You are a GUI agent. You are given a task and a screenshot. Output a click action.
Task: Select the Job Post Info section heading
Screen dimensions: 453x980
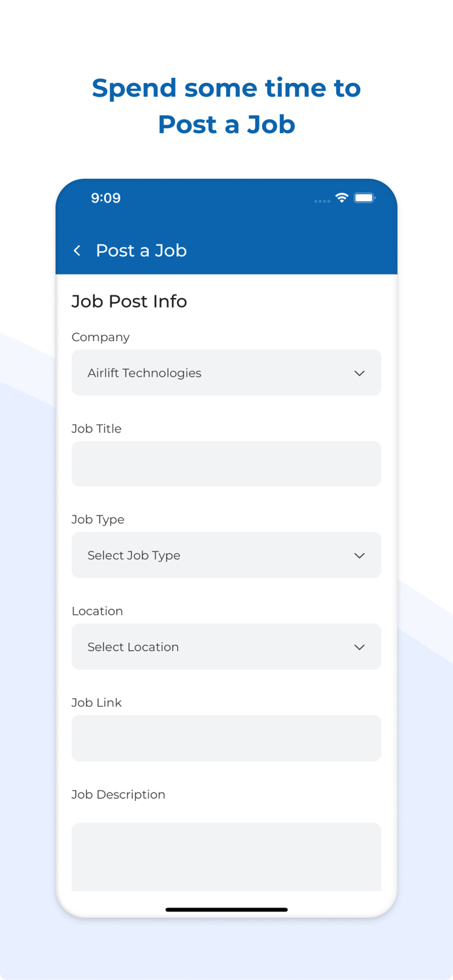coord(129,301)
